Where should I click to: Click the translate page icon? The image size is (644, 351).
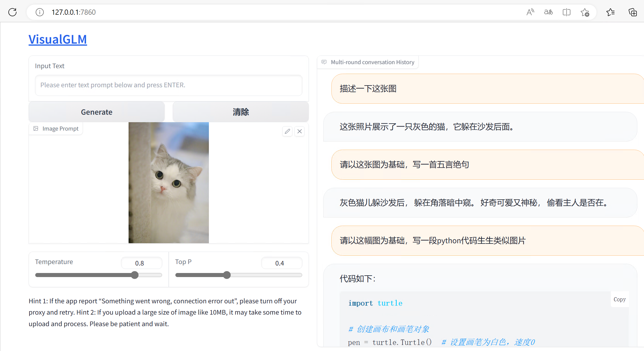(x=548, y=12)
